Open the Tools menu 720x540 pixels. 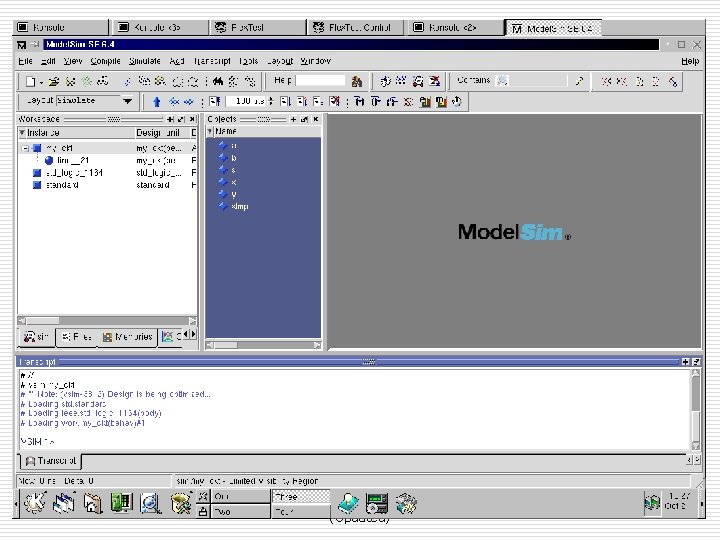pos(248,61)
